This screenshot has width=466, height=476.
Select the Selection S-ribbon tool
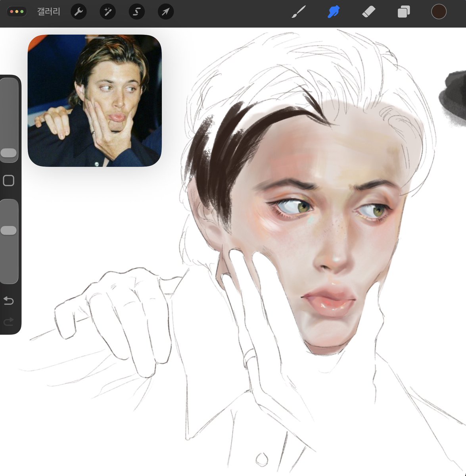pos(136,12)
